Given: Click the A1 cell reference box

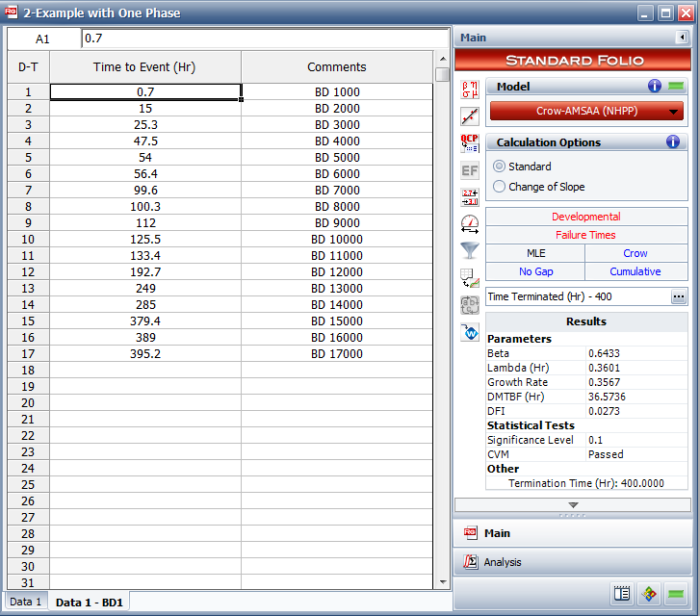Looking at the screenshot, I should click(x=43, y=39).
